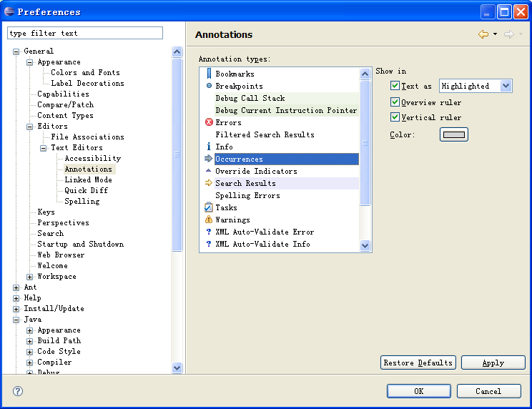Click the XML Auto-Validate Info question icon

[x=209, y=244]
